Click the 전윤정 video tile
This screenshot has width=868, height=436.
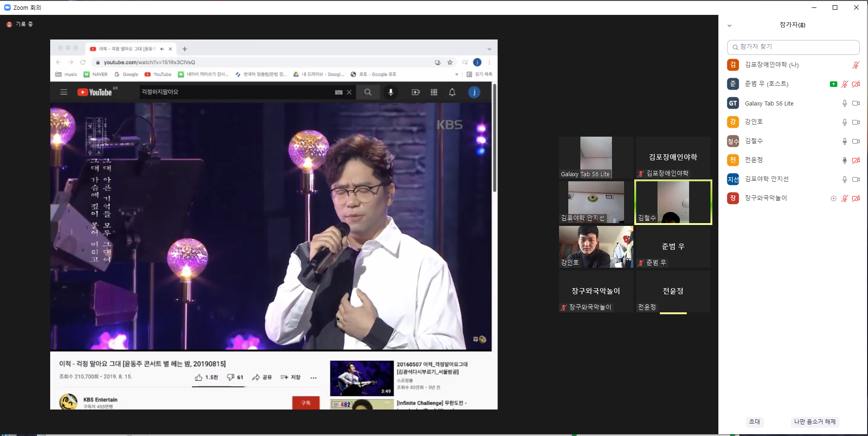pos(673,291)
